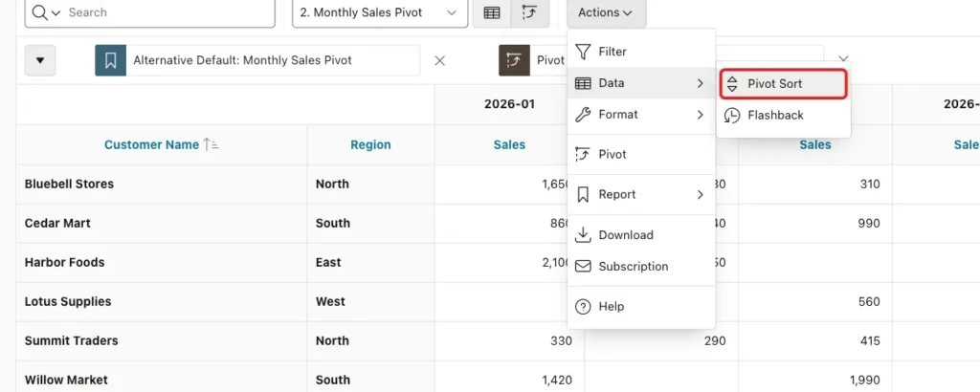Viewport: 980px width, 392px height.
Task: Choose Download from the Actions menu
Action: [641, 235]
